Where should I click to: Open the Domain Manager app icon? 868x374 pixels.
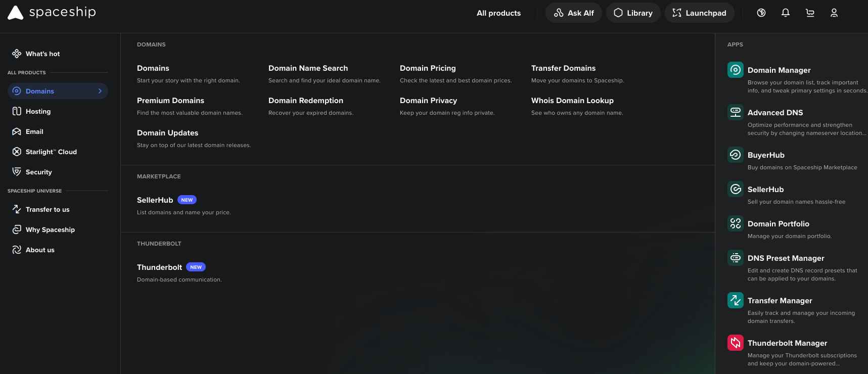coord(735,70)
